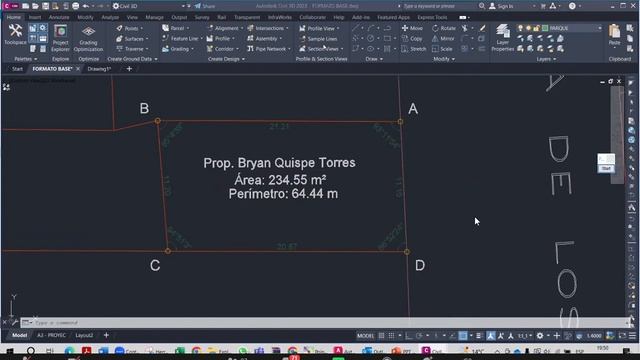Click the Points tool icon
This screenshot has height=360, width=640.
(119, 28)
